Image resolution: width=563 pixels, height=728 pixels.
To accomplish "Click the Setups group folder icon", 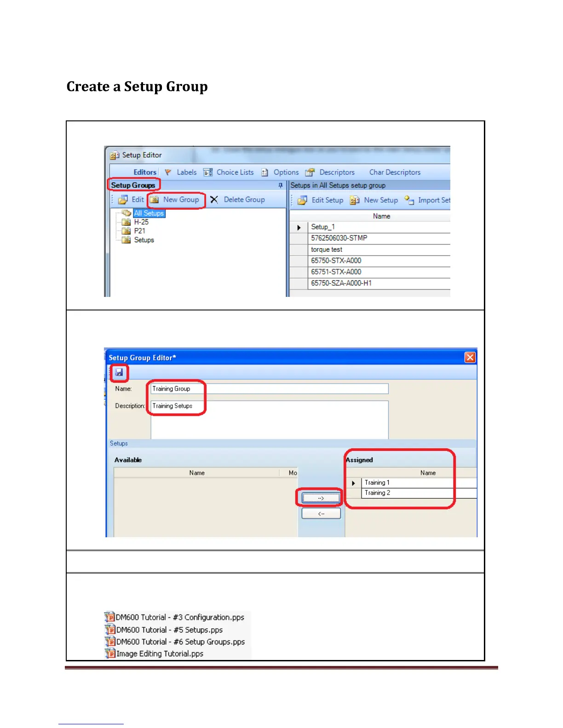I will pyautogui.click(x=126, y=240).
